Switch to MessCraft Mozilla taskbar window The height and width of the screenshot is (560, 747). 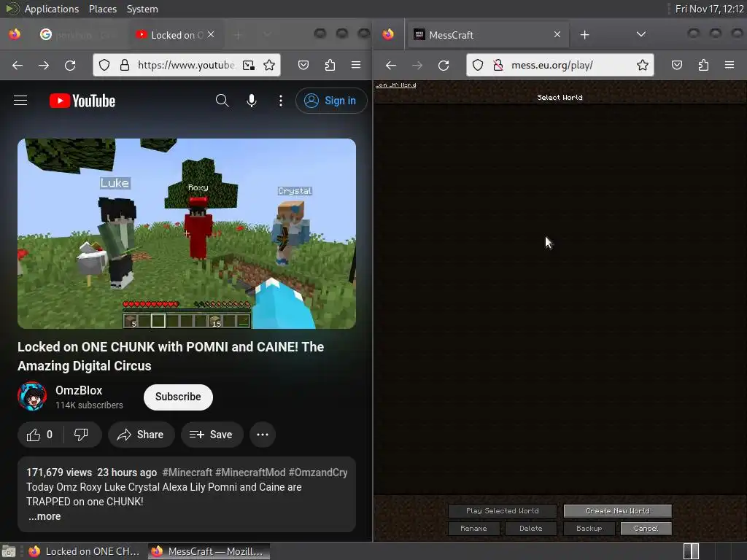click(x=209, y=551)
